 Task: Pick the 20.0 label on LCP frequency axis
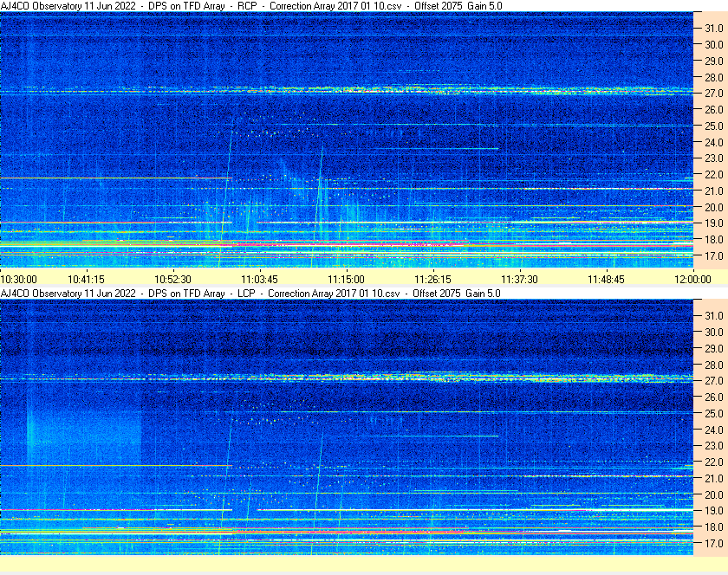(714, 494)
